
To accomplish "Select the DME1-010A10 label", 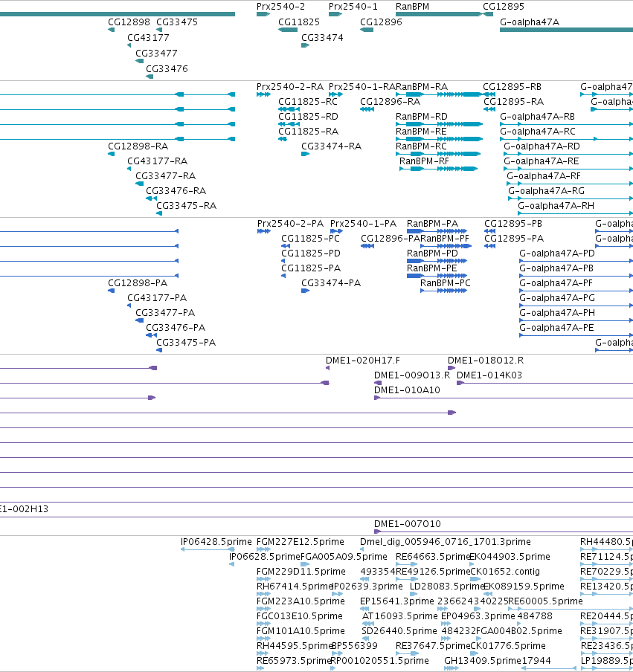I will (407, 390).
